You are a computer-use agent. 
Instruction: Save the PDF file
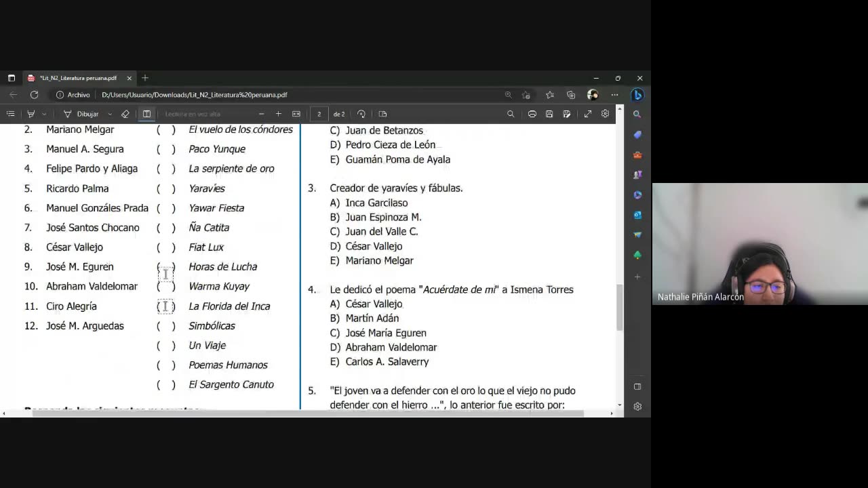click(x=549, y=114)
